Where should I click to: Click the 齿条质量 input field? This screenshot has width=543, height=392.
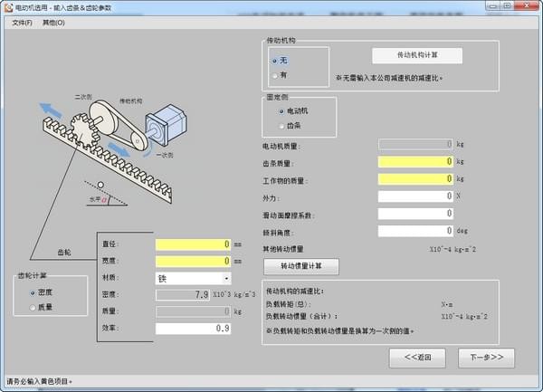click(415, 161)
